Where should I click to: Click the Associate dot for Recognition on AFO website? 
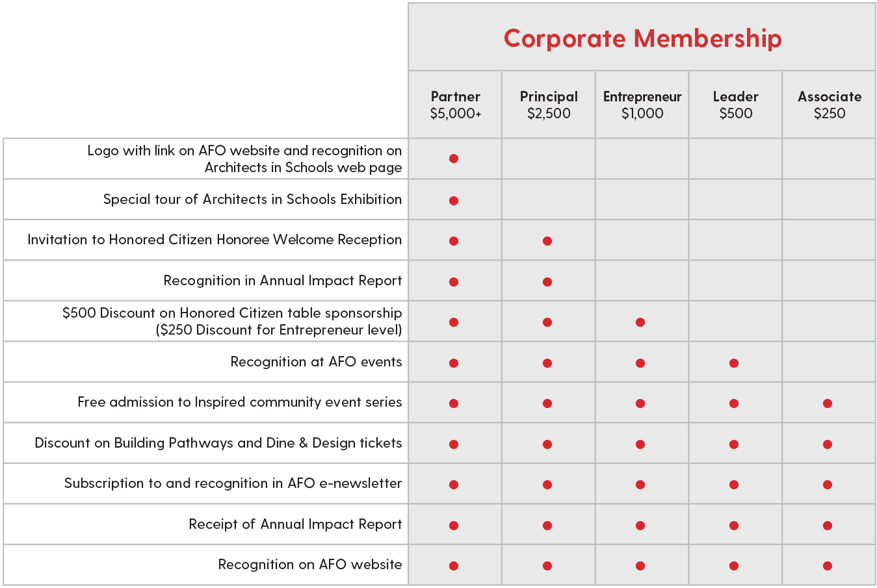pos(828,566)
